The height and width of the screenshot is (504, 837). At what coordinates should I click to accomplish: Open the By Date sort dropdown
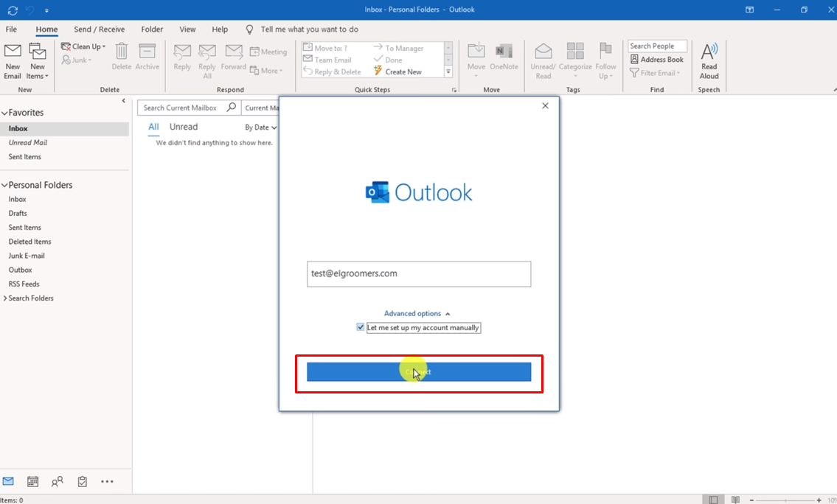tap(260, 127)
